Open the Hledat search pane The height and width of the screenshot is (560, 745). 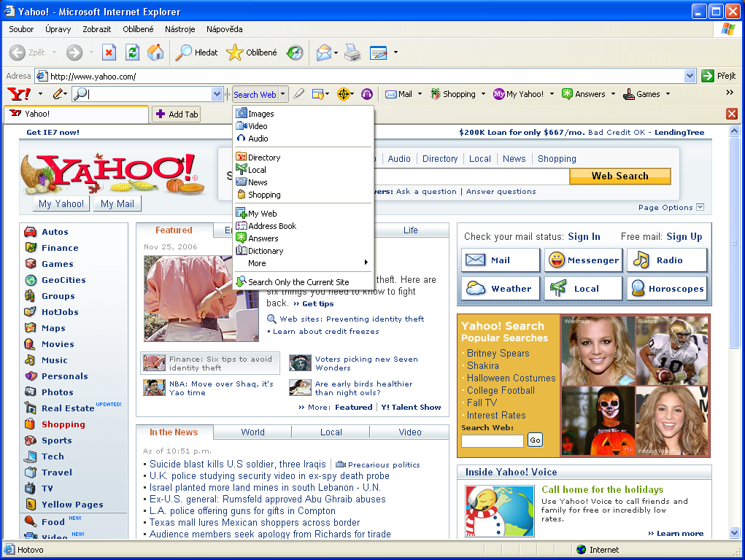196,52
